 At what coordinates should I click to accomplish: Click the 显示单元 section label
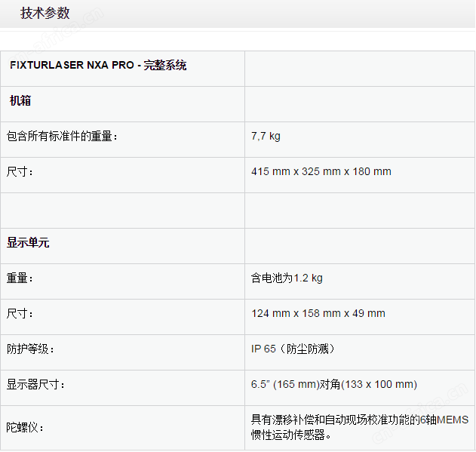coord(28,243)
